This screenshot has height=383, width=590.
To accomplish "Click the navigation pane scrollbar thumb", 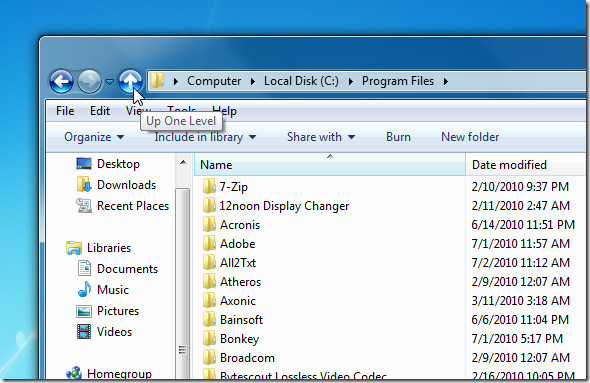I will click(182, 283).
